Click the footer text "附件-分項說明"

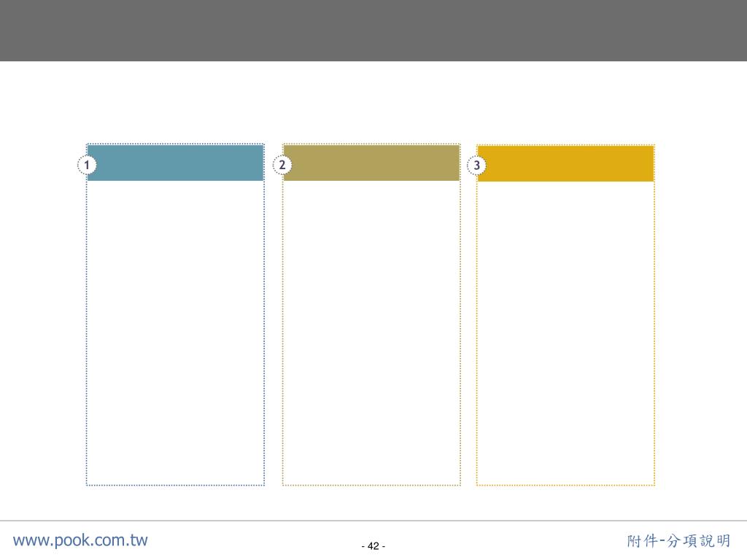point(678,541)
